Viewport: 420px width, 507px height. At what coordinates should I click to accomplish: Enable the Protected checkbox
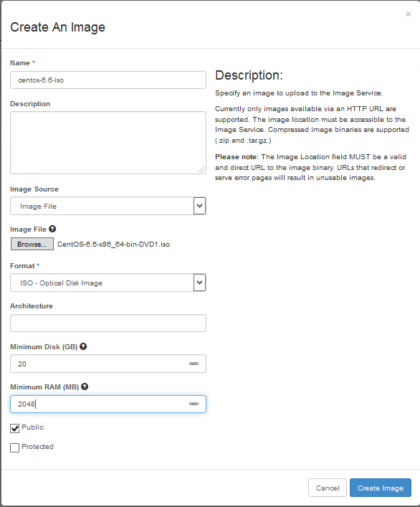point(14,447)
